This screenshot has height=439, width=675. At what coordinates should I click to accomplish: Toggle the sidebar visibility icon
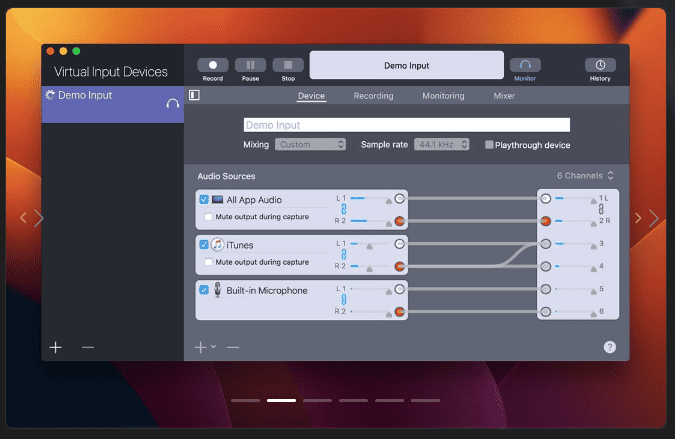tap(194, 95)
